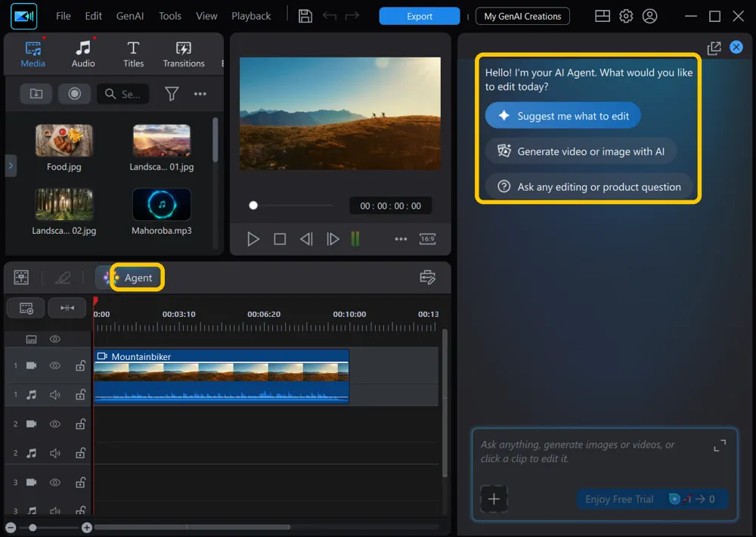Open the media filter funnel icon
This screenshot has height=537, width=756.
[x=172, y=94]
